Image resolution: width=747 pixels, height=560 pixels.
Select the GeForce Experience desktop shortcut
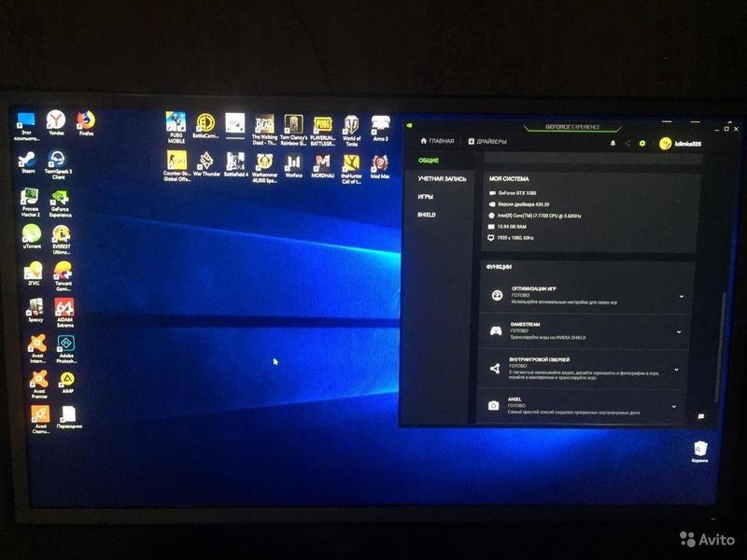tap(60, 203)
